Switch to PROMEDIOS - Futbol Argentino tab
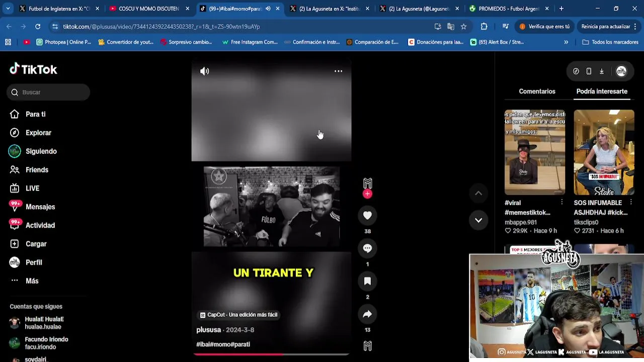644x362 pixels. [508, 9]
